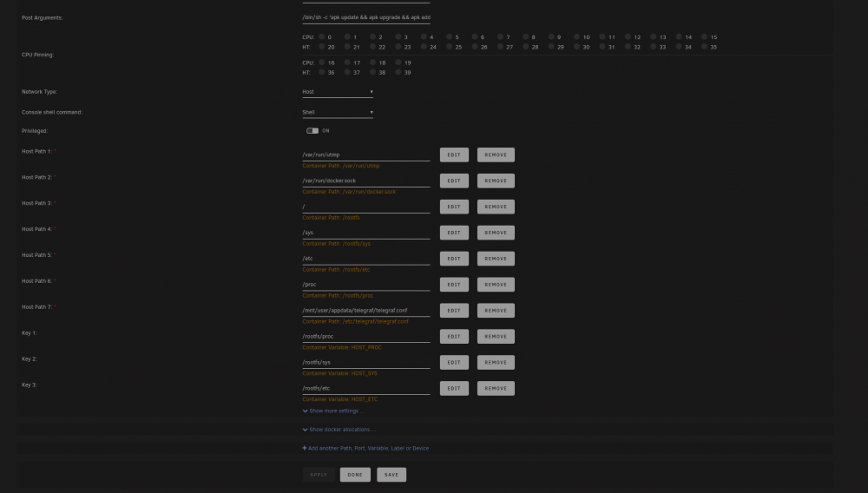
Task: Click Container Variable: HOST_PROC text
Action: (341, 347)
